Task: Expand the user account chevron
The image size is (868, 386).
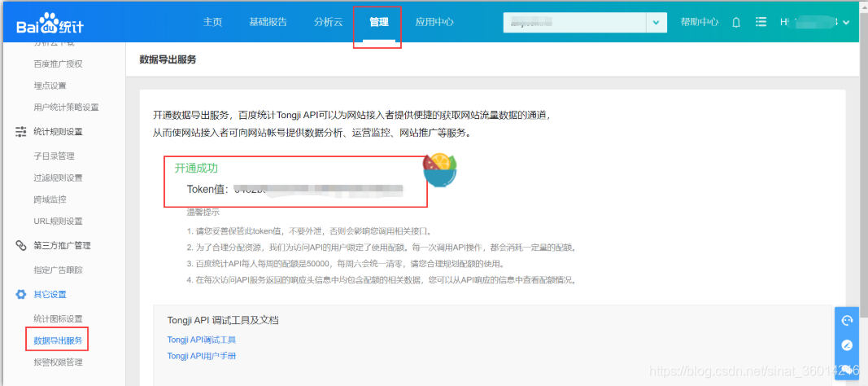Action: tap(845, 22)
